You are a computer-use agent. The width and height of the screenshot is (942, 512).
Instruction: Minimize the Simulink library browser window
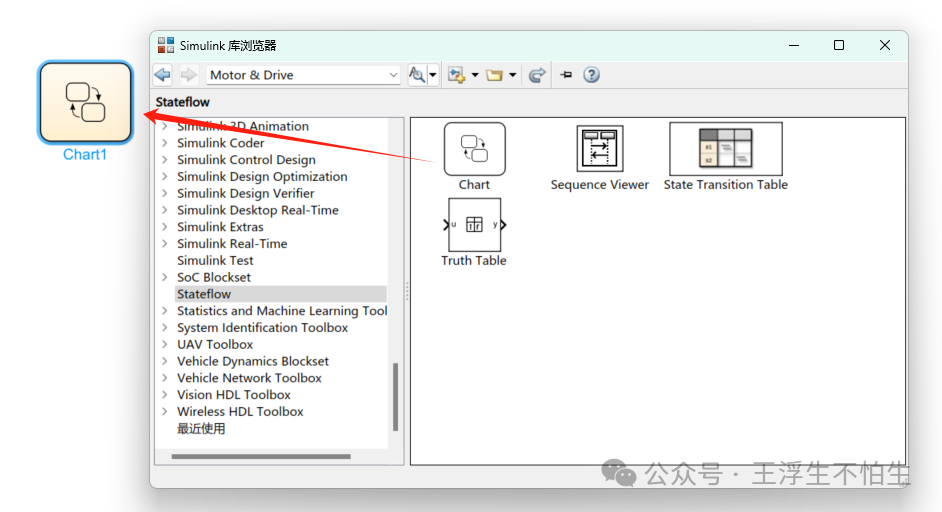point(794,46)
